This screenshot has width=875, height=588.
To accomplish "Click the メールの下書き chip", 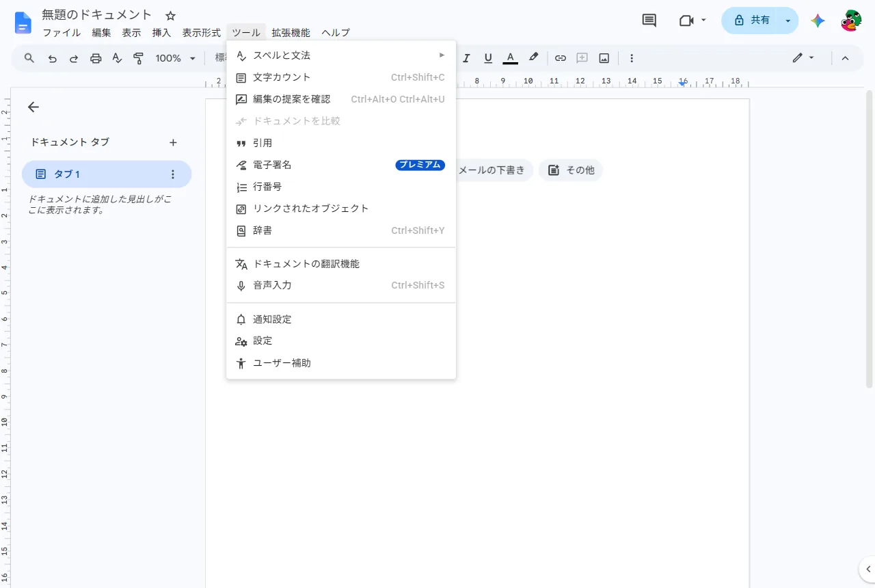I will click(495, 170).
